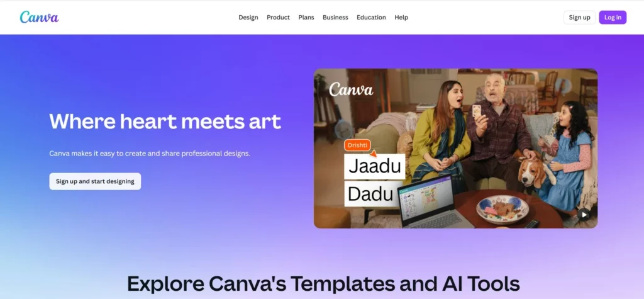644x299 pixels.
Task: Click Sign up and start designing
Action: coord(95,181)
